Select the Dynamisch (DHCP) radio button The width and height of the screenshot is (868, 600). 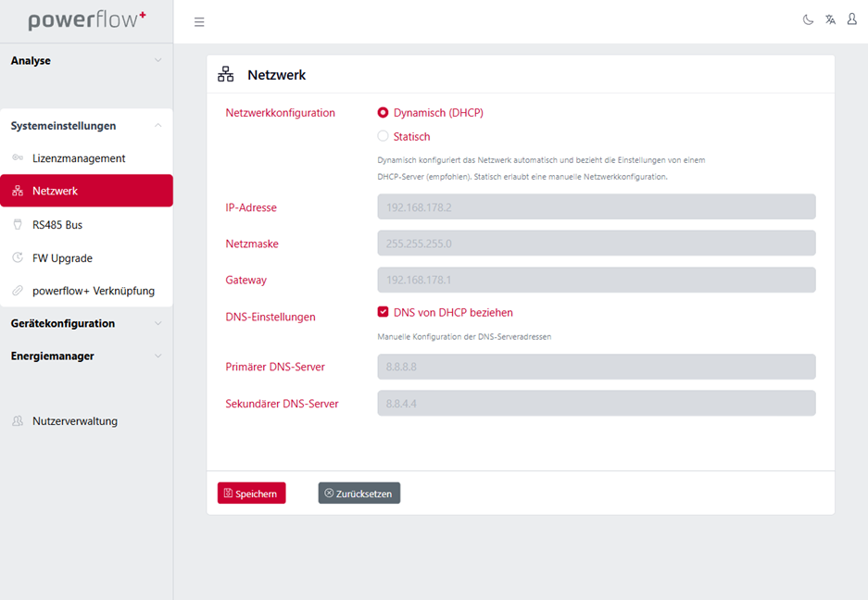tap(383, 112)
